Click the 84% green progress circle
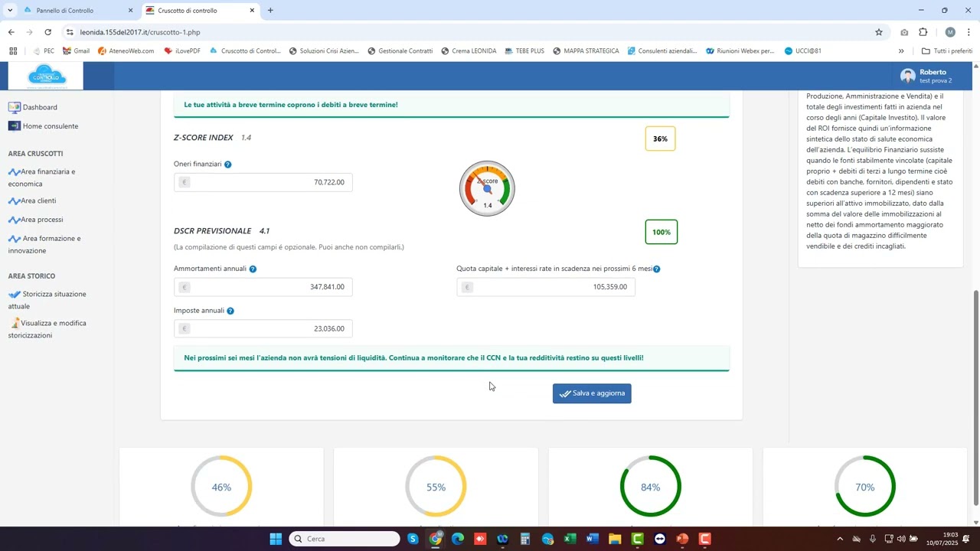Viewport: 980px width, 551px height. [x=650, y=487]
